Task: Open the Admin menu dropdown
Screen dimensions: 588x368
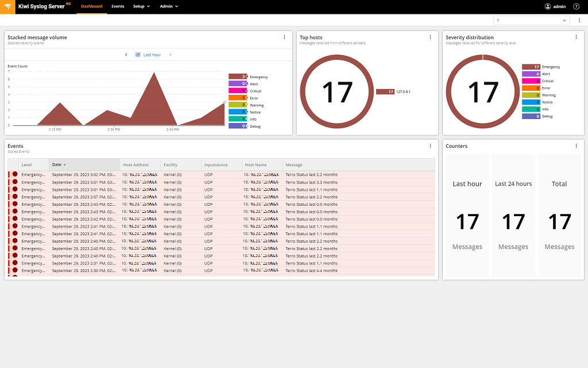Action: click(168, 6)
